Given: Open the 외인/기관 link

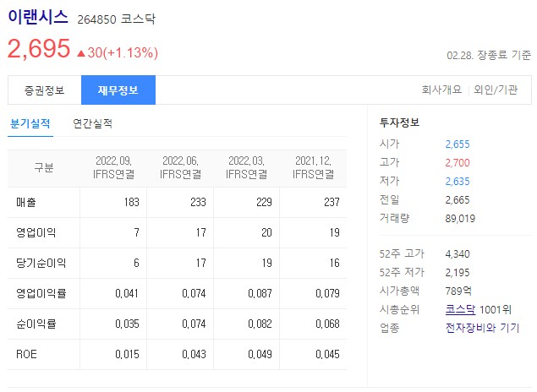Looking at the screenshot, I should (496, 90).
